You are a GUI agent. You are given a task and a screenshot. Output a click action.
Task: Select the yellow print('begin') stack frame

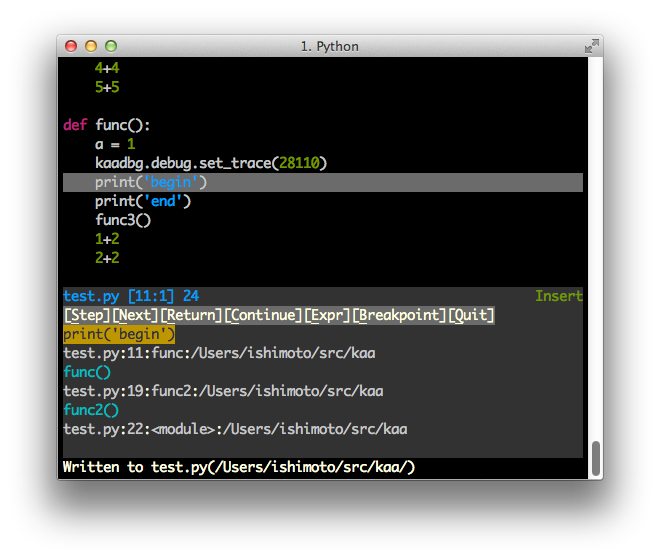pyautogui.click(x=119, y=334)
